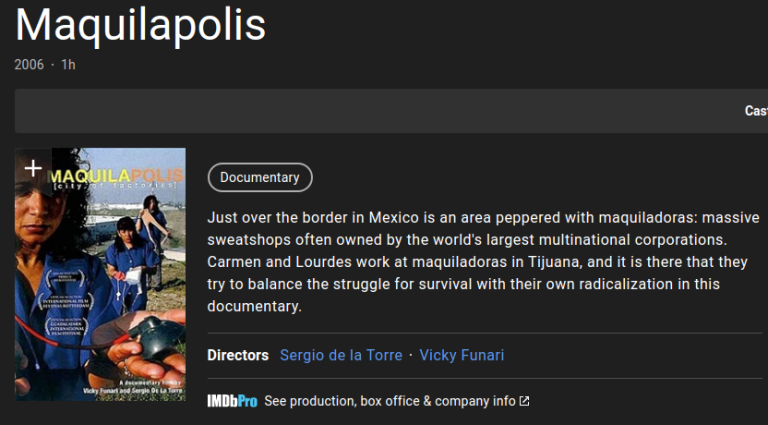Click the Maquilapolis movie title heading
768x425 pixels.
pyautogui.click(x=140, y=25)
